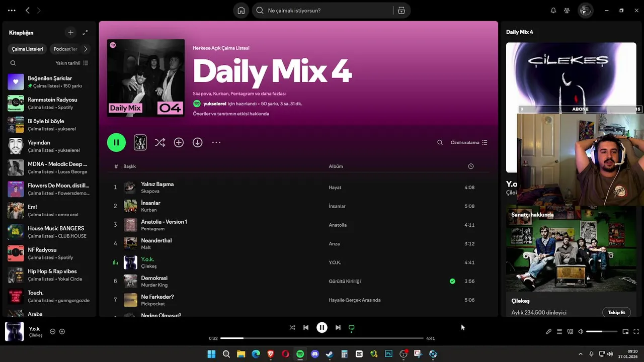The image size is (644, 362).
Task: Open Hip Hop & Rap vibes playlist
Action: tap(49, 275)
